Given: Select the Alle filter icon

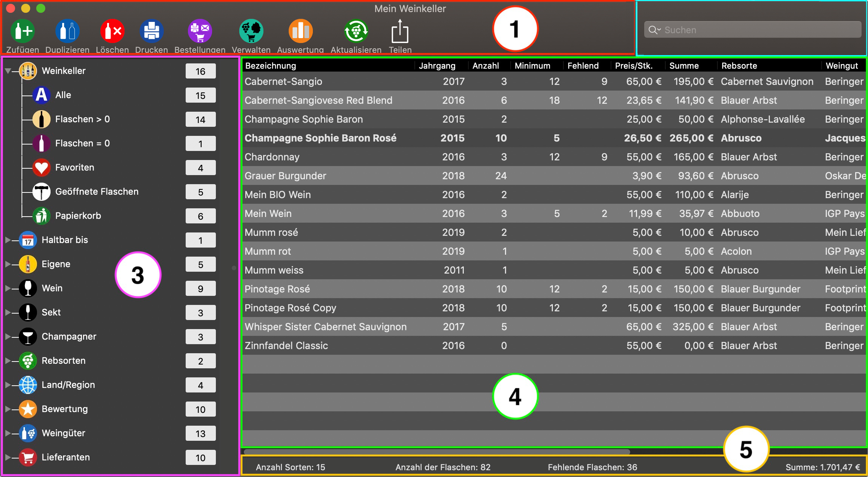Looking at the screenshot, I should (42, 95).
